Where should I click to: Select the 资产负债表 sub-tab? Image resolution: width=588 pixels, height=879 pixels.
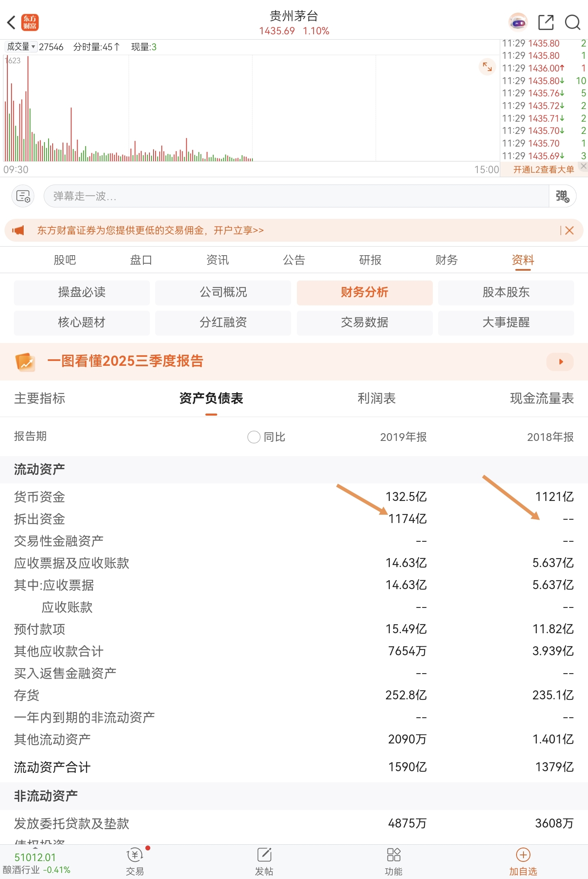click(x=211, y=398)
